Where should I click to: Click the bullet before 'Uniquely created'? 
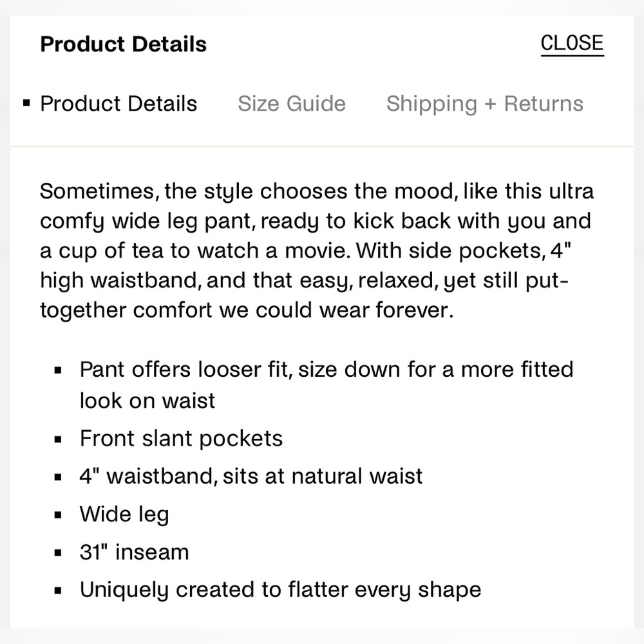(x=58, y=591)
